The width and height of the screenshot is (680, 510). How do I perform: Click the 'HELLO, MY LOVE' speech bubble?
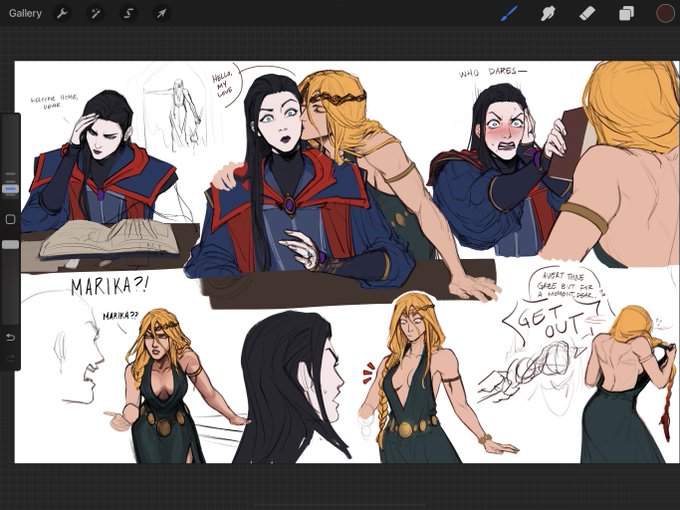tap(223, 84)
